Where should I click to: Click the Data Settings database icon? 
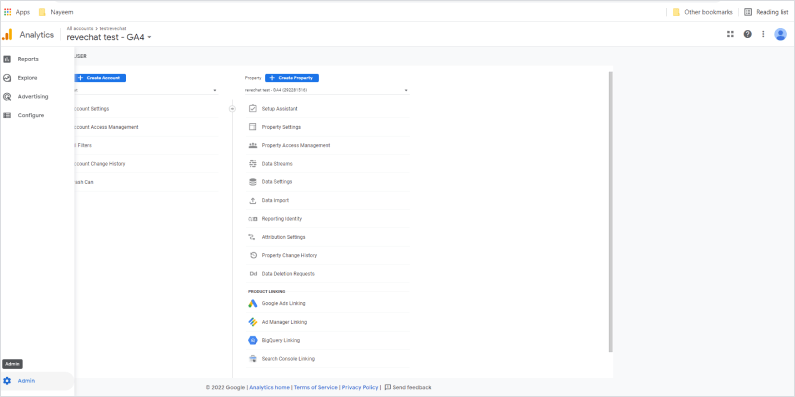click(x=253, y=182)
